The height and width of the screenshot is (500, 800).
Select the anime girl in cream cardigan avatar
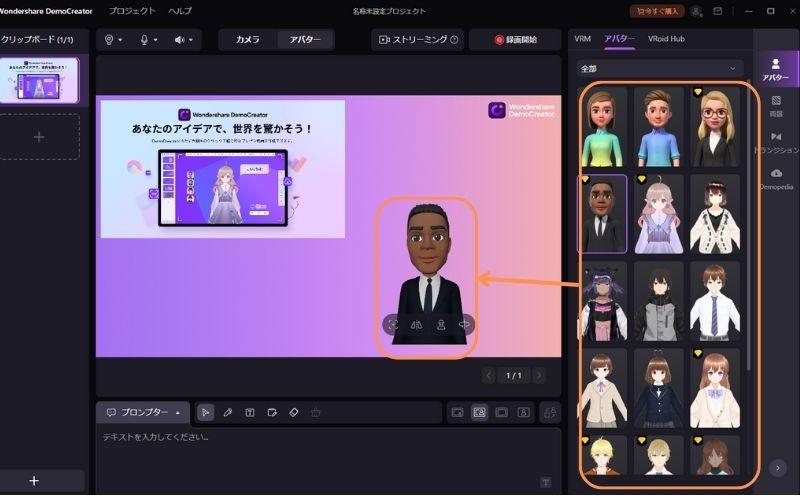coord(715,214)
